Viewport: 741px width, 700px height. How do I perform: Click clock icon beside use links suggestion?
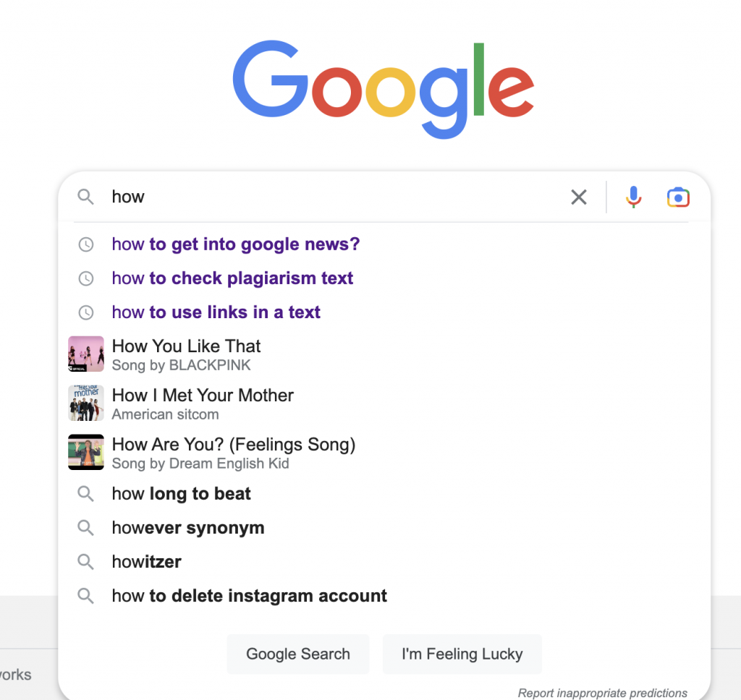tap(86, 312)
